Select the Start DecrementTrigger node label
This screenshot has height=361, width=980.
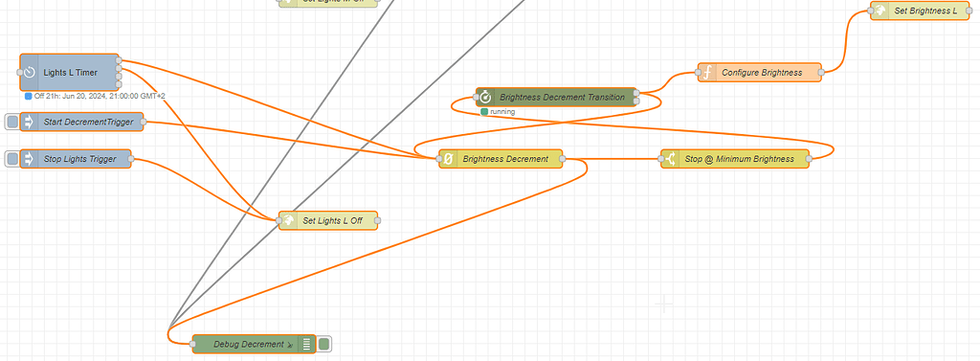point(88,122)
